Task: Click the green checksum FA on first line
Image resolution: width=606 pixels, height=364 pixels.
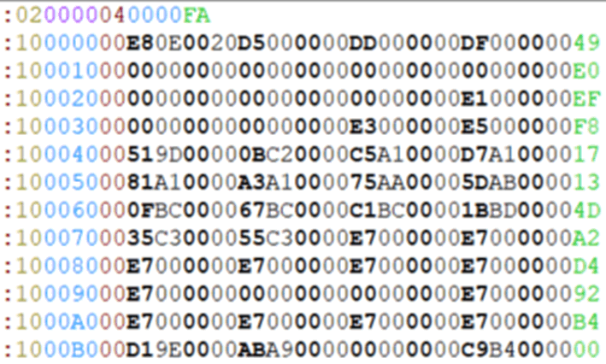Action: coord(197,15)
